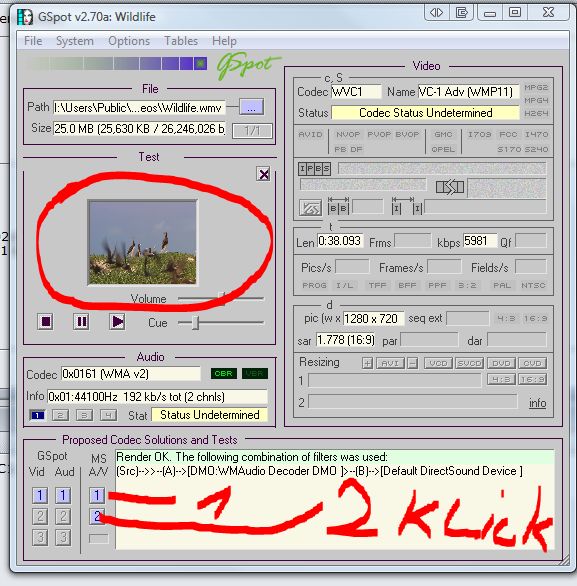This screenshot has height=586, width=577.
Task: Click GSpot Aud test button 1
Action: click(63, 495)
